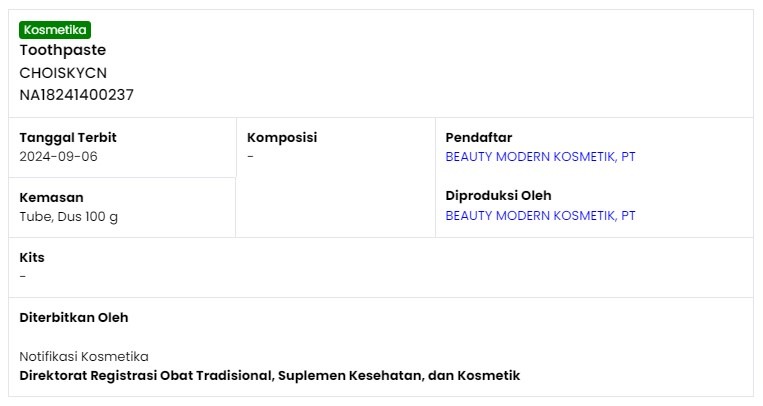Click the Tanggal Terbit label
Image resolution: width=763 pixels, height=406 pixels.
pos(68,137)
